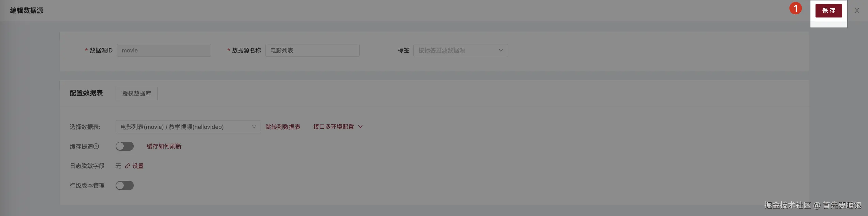
Task: Click the 设置 link for 日志脱敏字段
Action: [x=138, y=166]
